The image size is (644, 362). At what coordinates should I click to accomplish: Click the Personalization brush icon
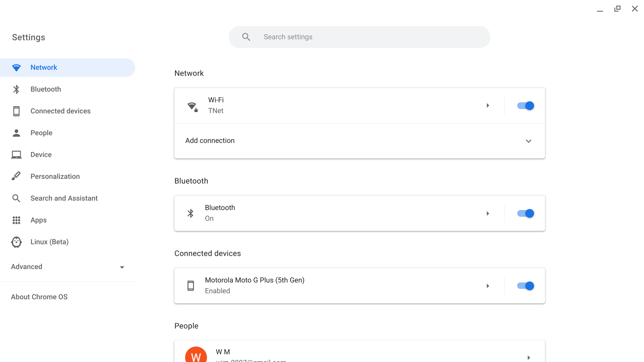pyautogui.click(x=16, y=176)
